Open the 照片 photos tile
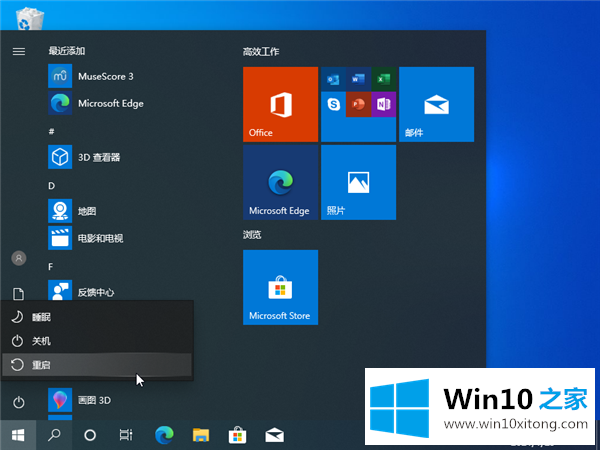600x450 pixels. (359, 182)
